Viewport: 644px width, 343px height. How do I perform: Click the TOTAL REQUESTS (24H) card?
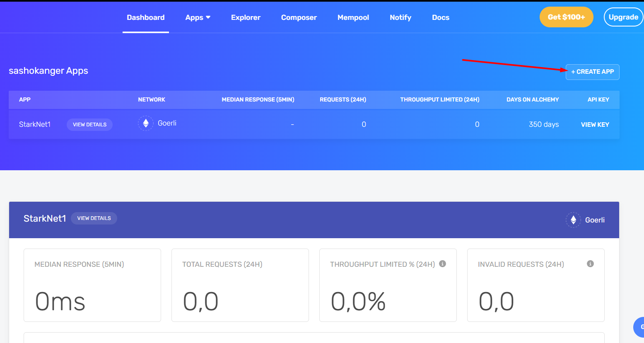click(240, 285)
